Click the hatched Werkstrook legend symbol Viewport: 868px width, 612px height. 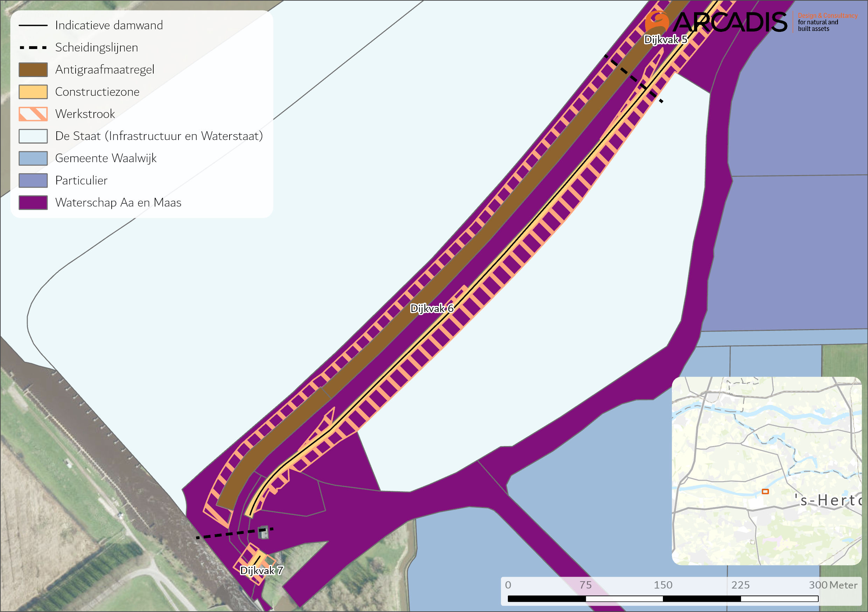pos(33,114)
